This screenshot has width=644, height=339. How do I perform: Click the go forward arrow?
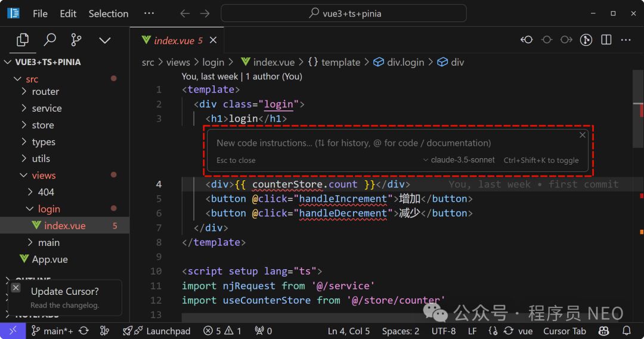point(205,13)
